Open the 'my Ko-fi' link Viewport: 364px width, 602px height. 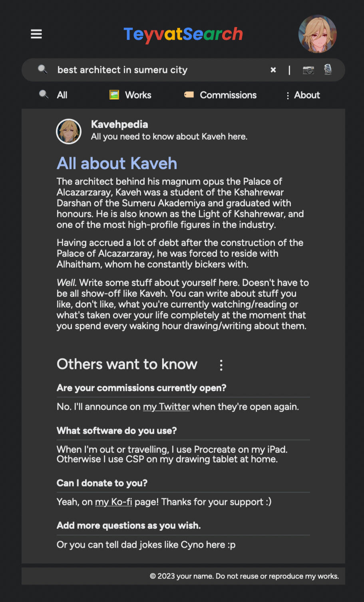point(113,502)
